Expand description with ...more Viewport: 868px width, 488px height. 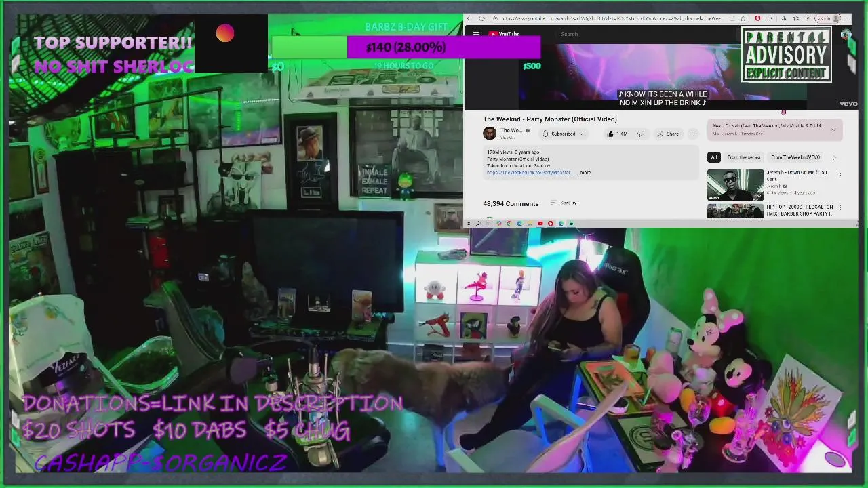tap(583, 173)
